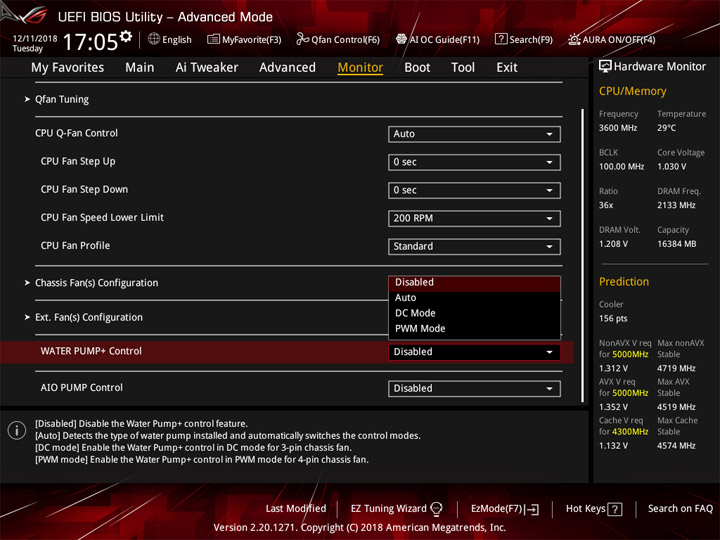
Task: Select the WATER PUMP+ Control label
Action: click(x=91, y=351)
